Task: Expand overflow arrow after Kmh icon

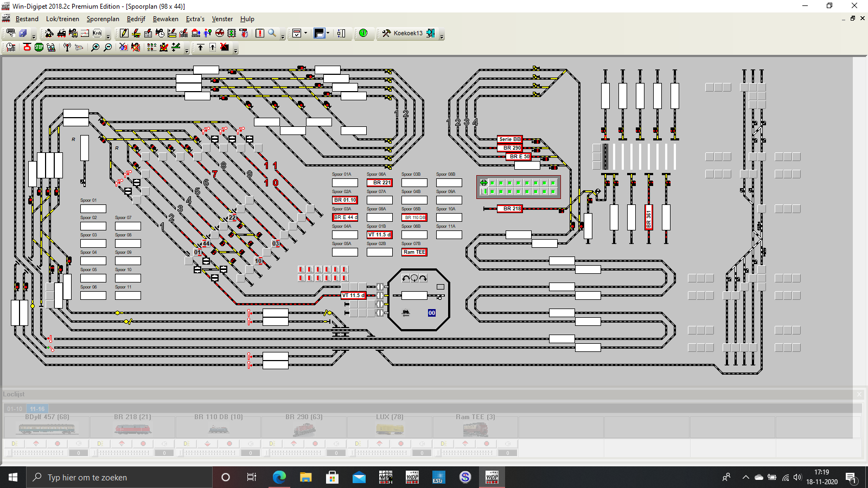Action: (108, 37)
